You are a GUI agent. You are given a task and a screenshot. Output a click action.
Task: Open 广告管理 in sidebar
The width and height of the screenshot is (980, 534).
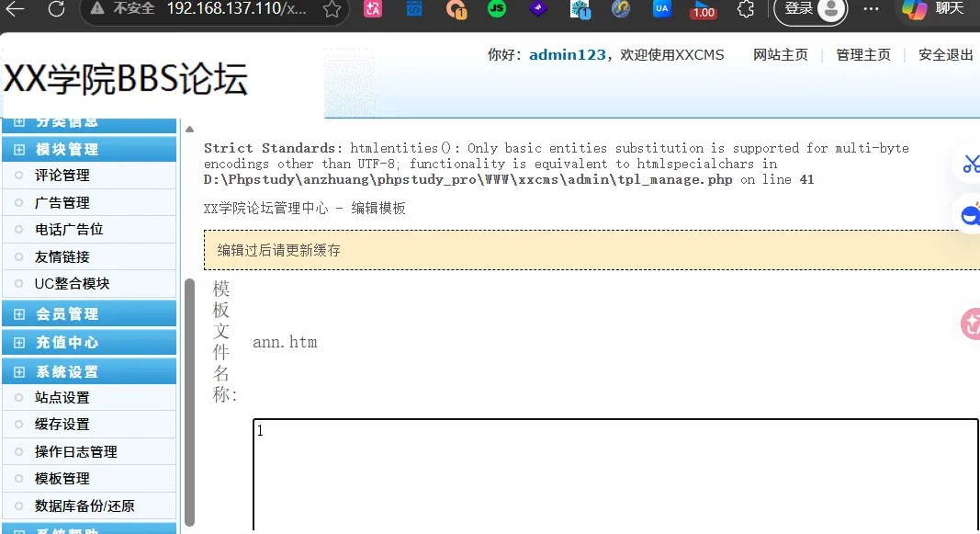point(62,202)
